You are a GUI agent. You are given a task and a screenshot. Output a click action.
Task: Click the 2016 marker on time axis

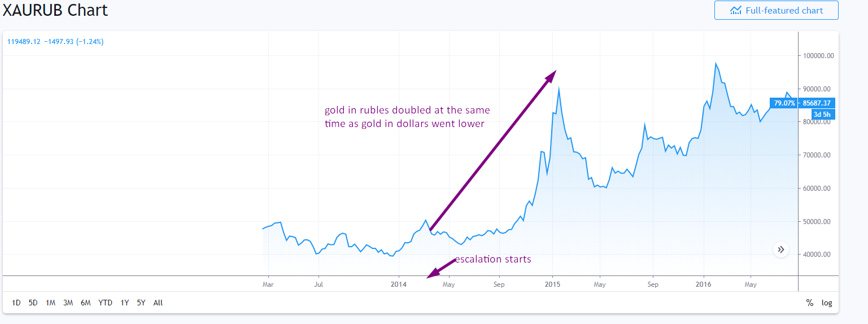coord(704,284)
